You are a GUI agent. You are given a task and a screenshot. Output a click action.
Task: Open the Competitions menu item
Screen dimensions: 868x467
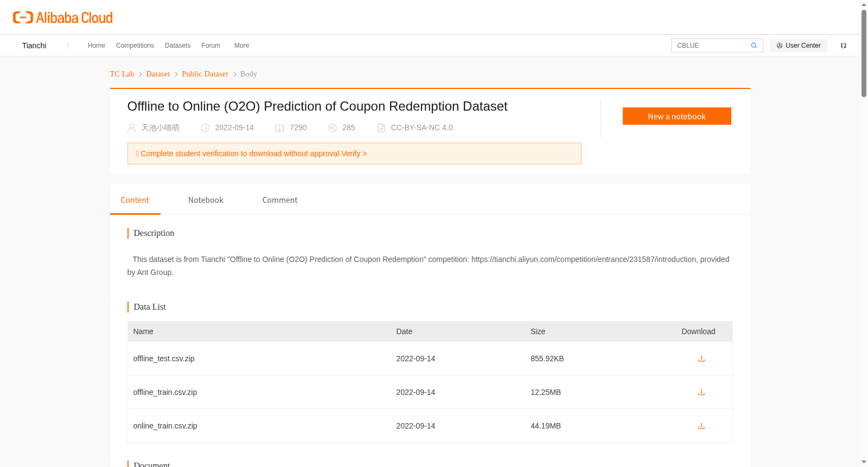tap(135, 46)
